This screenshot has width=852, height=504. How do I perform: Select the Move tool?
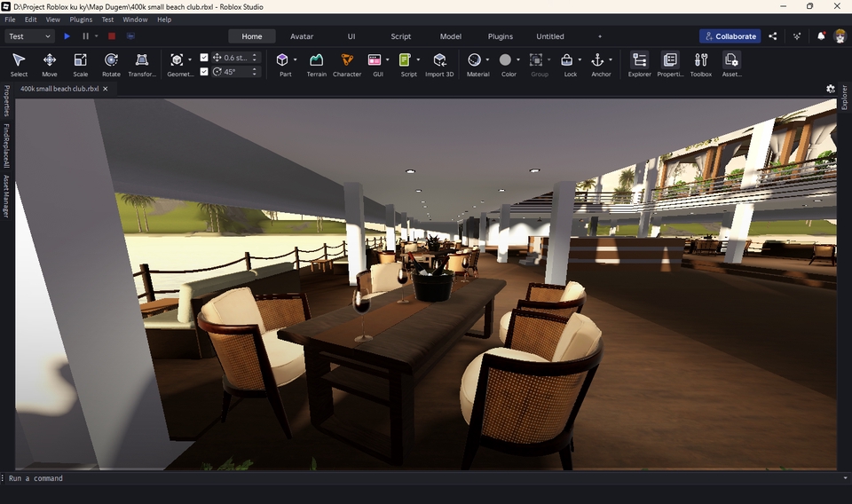click(x=50, y=60)
